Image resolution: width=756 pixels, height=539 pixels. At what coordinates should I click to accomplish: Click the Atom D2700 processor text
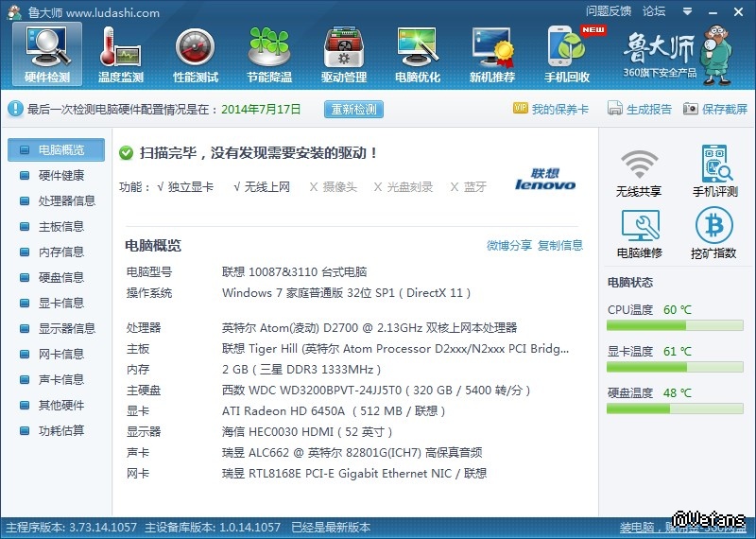[369, 328]
